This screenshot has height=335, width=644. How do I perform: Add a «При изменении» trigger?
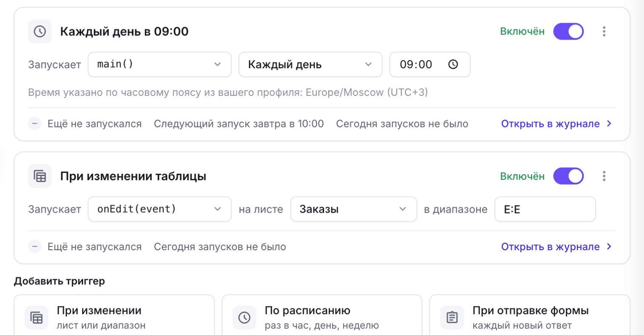coord(114,315)
